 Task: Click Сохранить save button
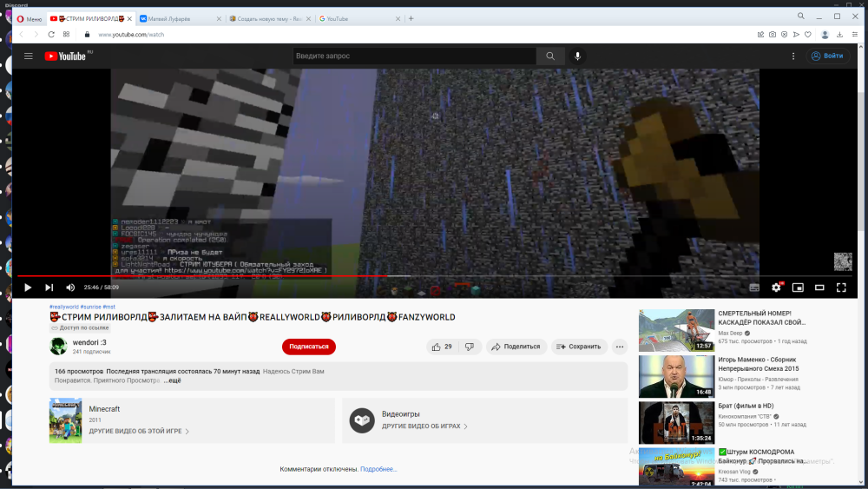(x=578, y=347)
